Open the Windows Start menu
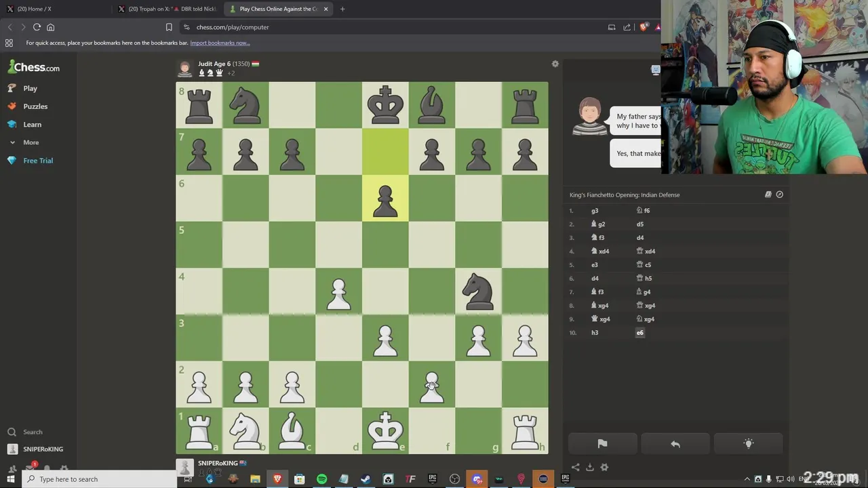Image resolution: width=868 pixels, height=488 pixels. pyautogui.click(x=10, y=479)
